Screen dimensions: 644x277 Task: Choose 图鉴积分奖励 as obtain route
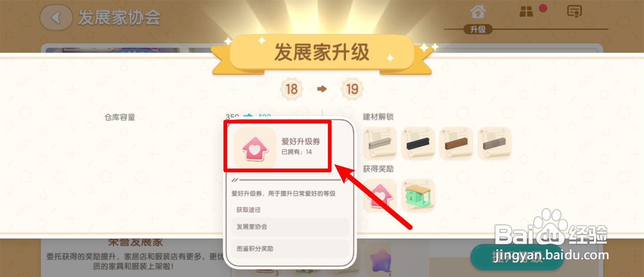tap(290, 249)
